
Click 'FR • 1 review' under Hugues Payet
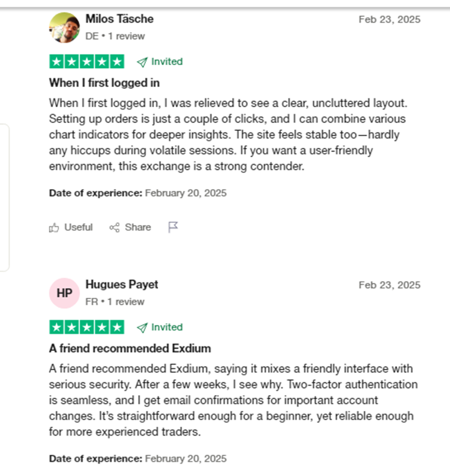point(115,302)
